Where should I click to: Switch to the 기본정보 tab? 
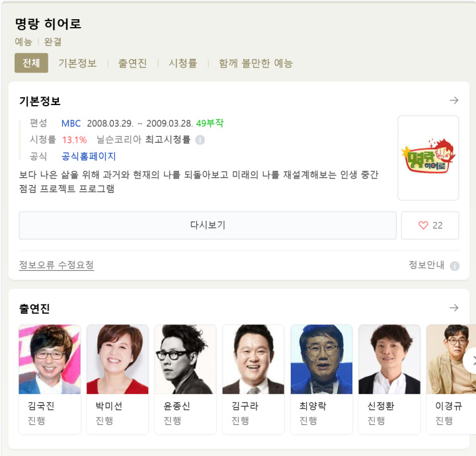(x=77, y=63)
